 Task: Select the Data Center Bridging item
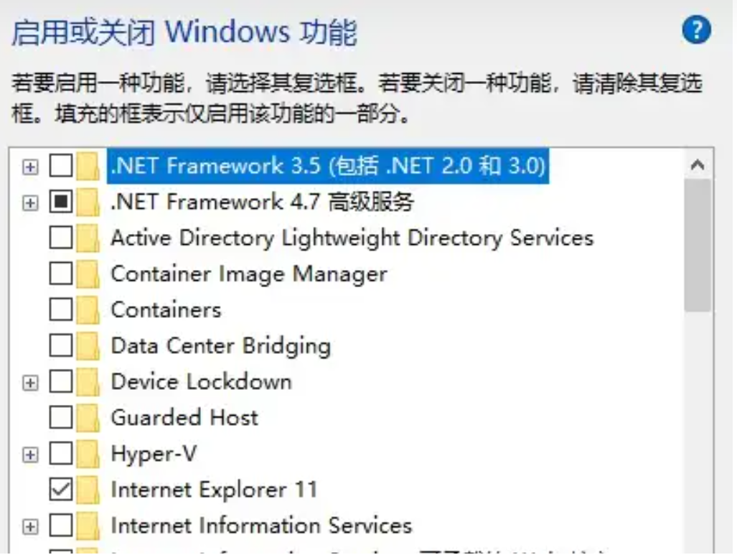pyautogui.click(x=220, y=346)
